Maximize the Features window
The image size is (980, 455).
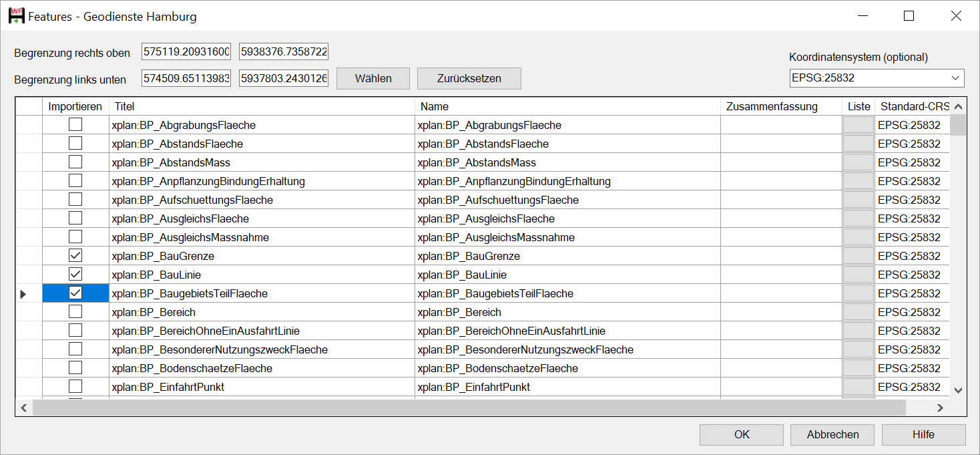909,16
